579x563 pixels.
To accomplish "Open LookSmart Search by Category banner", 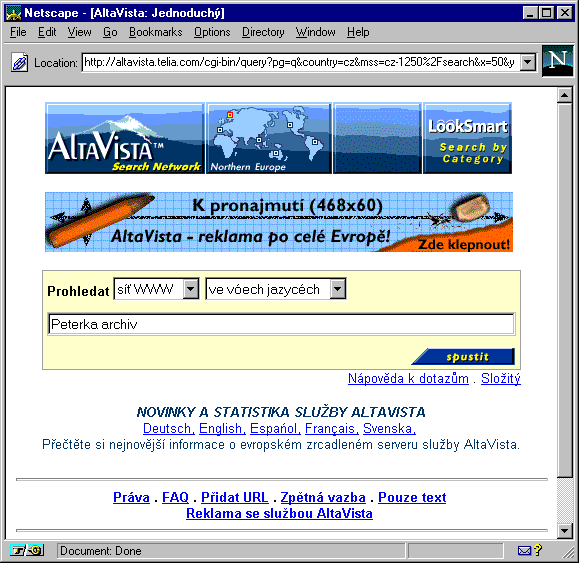I will click(x=467, y=138).
